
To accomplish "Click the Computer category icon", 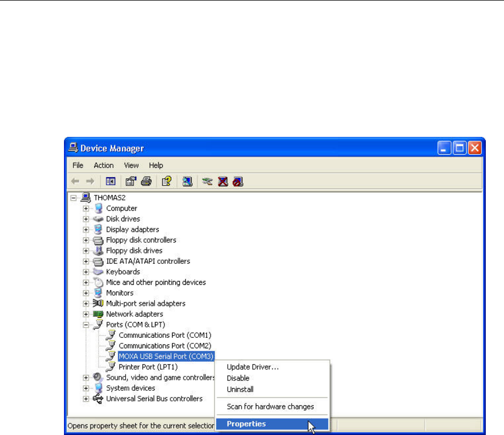I will click(x=99, y=208).
